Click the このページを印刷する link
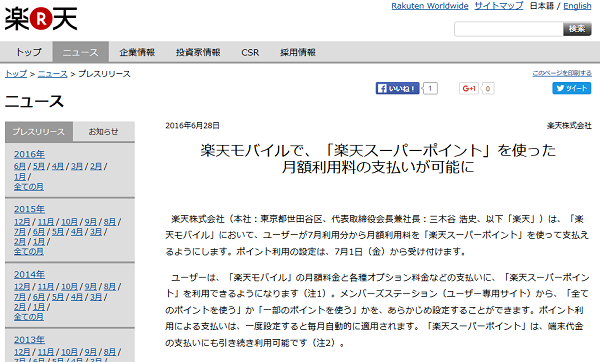 coord(562,73)
